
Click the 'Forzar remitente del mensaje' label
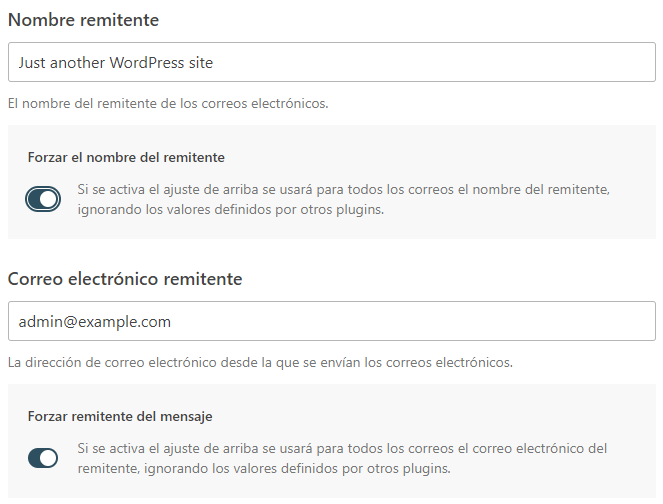point(120,416)
